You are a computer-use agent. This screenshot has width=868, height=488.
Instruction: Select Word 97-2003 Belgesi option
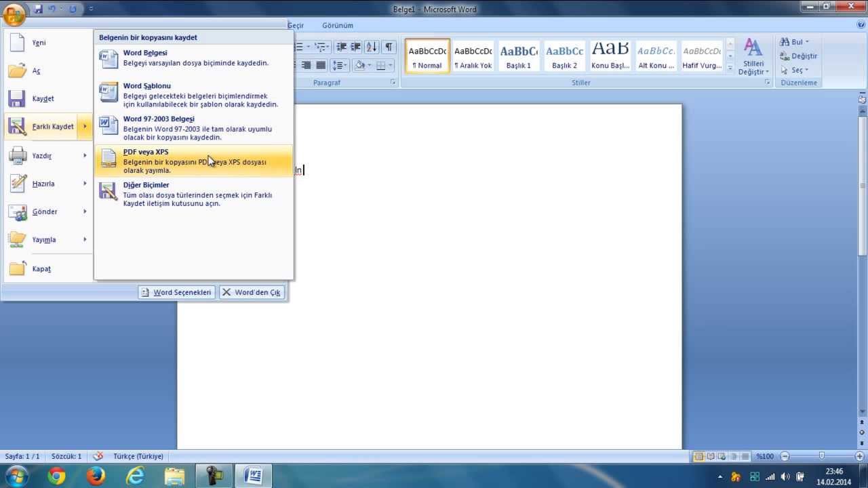(194, 128)
